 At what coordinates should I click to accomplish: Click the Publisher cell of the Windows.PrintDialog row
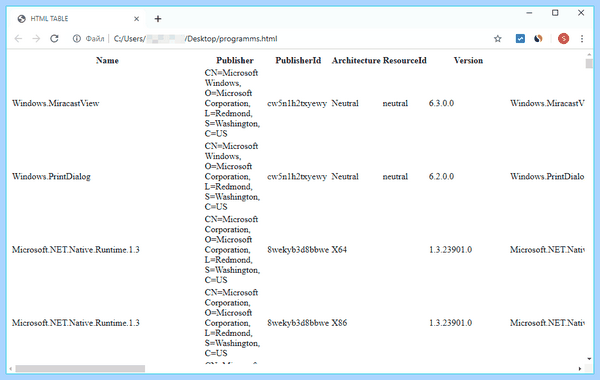232,176
